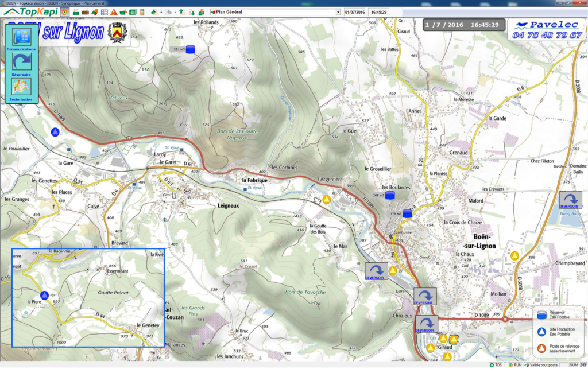This screenshot has height=373, width=588.
Task: Click the DEVERSOIR button left of la Chaux
Action: click(x=376, y=271)
